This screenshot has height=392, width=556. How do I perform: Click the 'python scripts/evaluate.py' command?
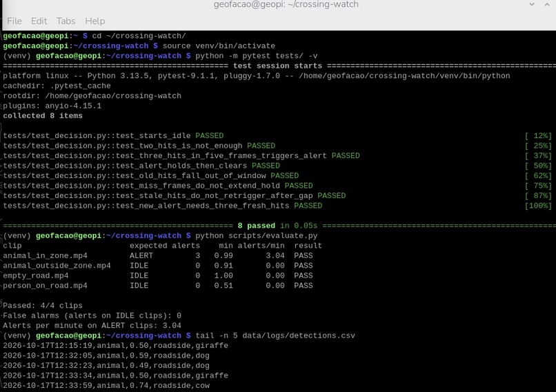click(257, 235)
